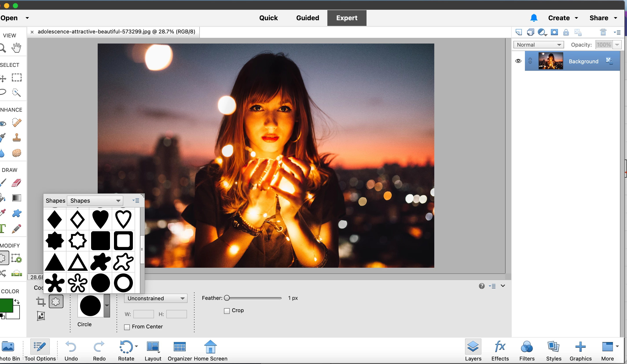This screenshot has width=627, height=364.
Task: Click the green foreground color swatch
Action: pyautogui.click(x=6, y=305)
